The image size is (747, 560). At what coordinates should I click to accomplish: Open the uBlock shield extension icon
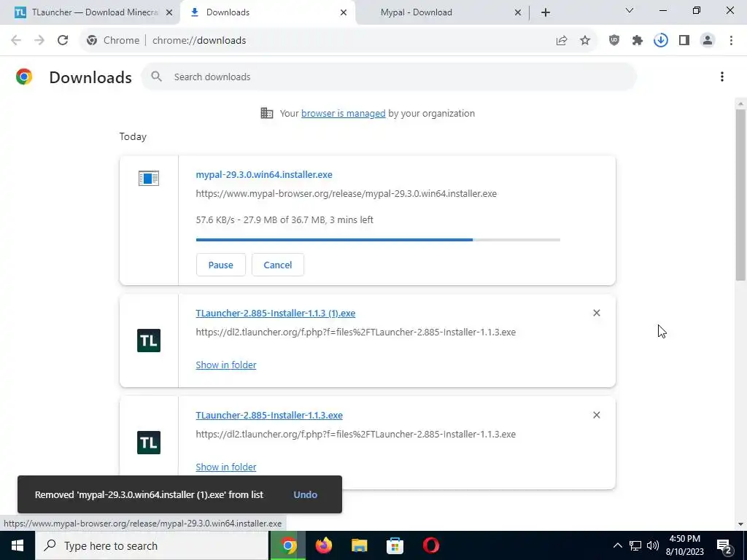click(x=614, y=41)
